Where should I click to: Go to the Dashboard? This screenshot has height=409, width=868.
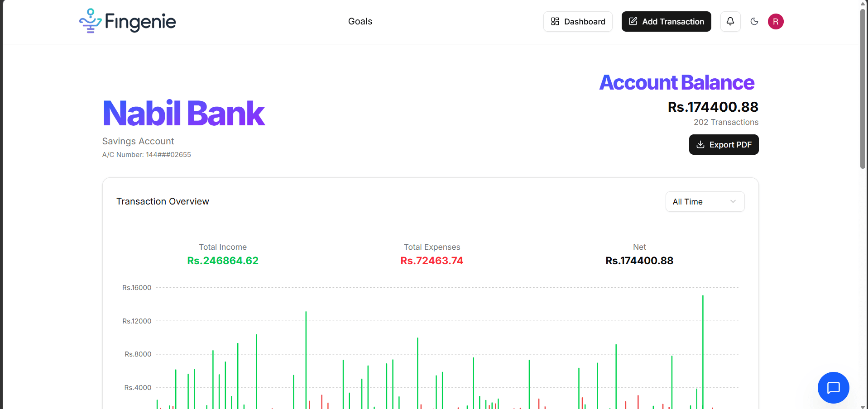(578, 22)
